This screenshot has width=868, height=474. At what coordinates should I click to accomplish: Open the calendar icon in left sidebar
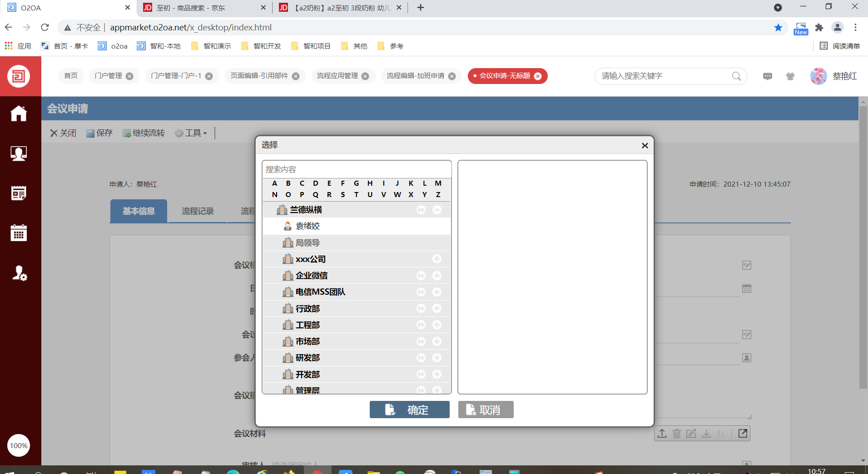coord(19,233)
